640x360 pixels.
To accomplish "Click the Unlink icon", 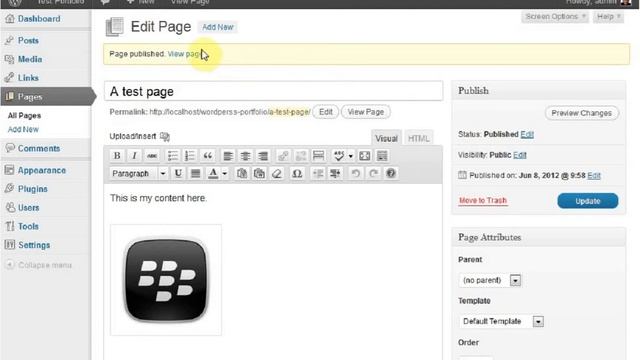I will click(x=301, y=156).
